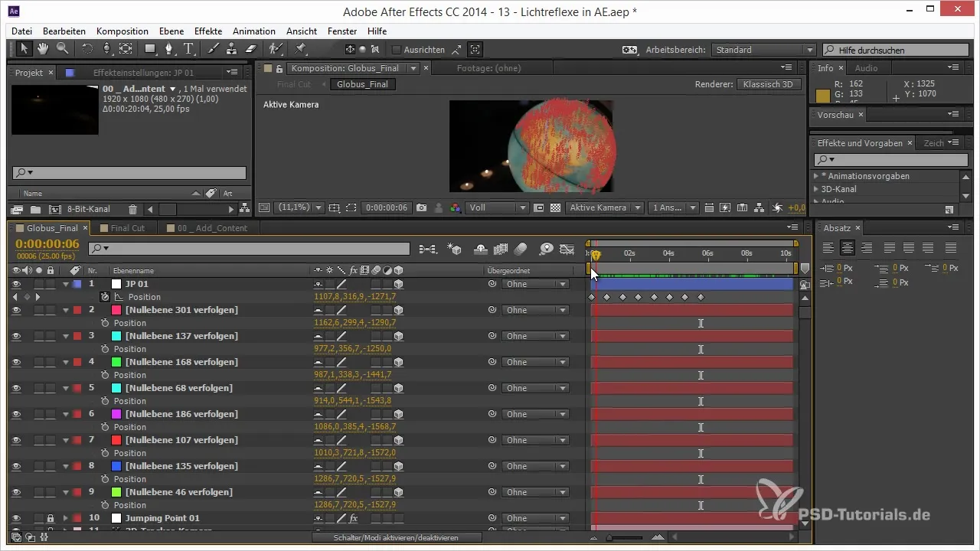Select the Puppet Pin tool
This screenshot has width=980, height=551.
point(300,49)
